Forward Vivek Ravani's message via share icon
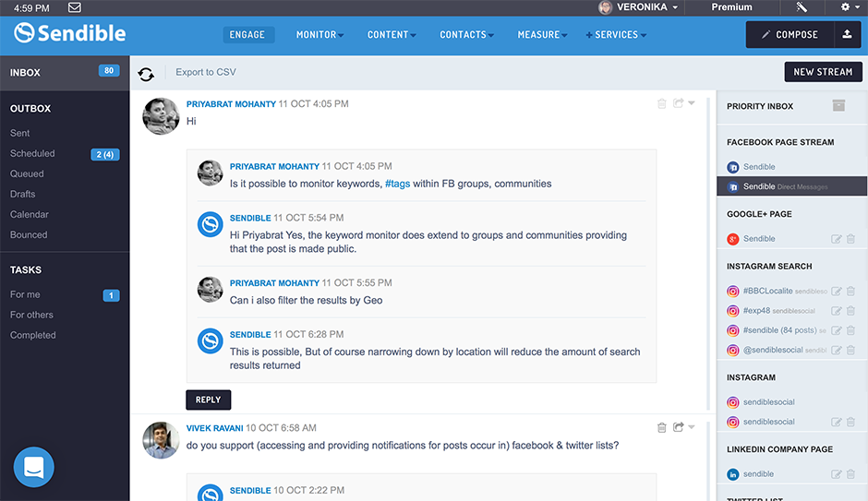Screen dimensions: 868x501 (x=678, y=427)
